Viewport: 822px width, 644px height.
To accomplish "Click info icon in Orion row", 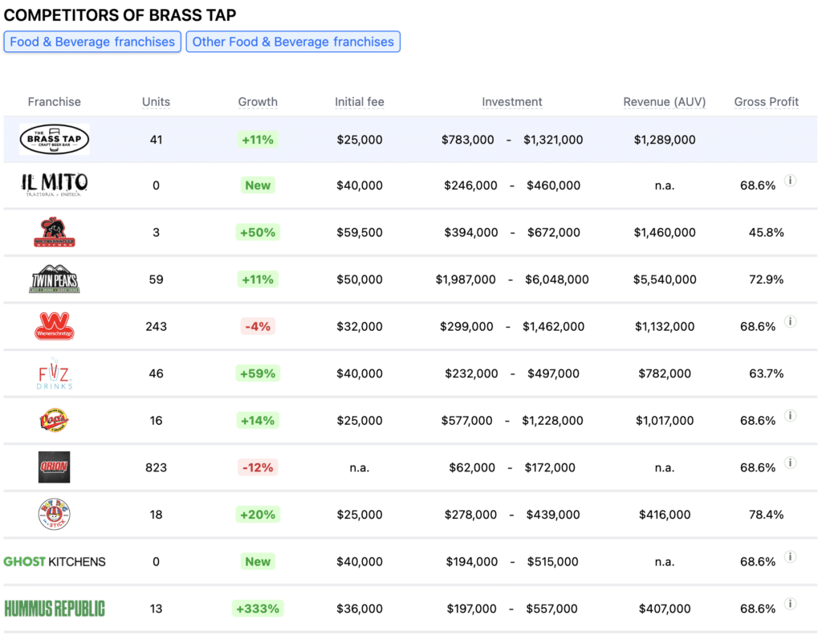I will [x=790, y=463].
